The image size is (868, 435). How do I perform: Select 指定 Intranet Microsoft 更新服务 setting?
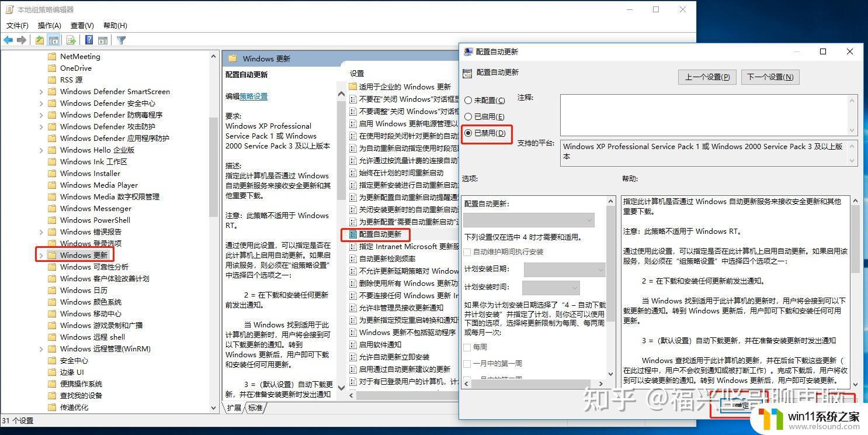[x=409, y=246]
